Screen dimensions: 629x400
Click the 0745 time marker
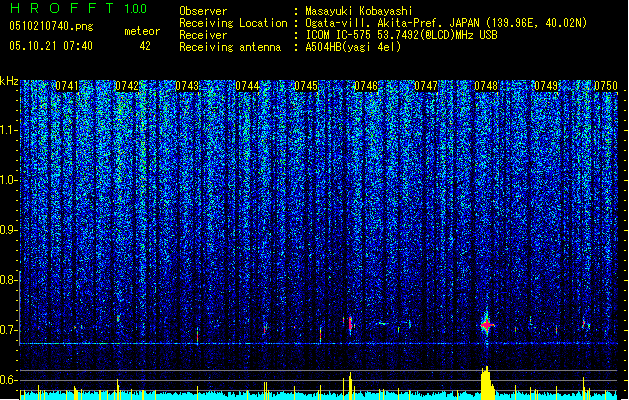tap(306, 86)
